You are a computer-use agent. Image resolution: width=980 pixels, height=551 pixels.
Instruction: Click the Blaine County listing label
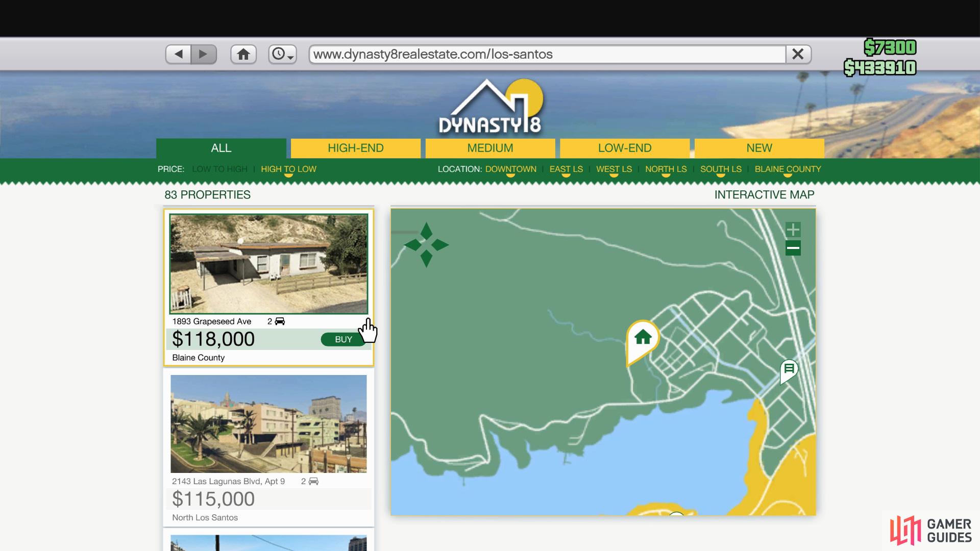click(x=198, y=358)
